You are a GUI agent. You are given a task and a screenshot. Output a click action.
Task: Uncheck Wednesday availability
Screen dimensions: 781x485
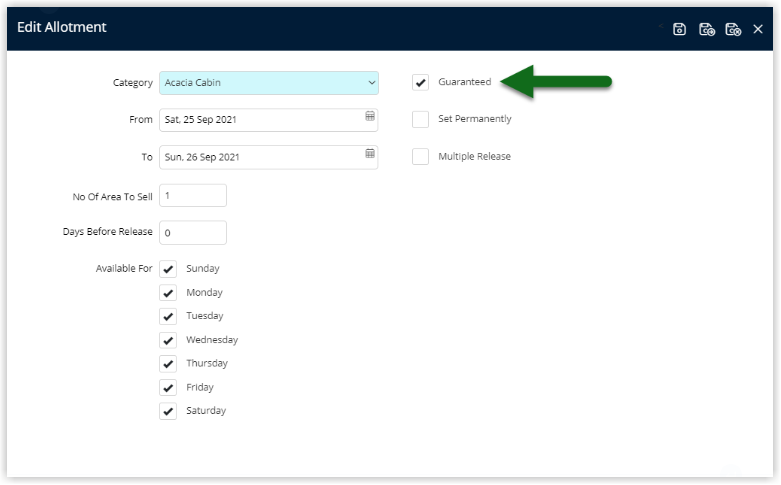pos(168,340)
